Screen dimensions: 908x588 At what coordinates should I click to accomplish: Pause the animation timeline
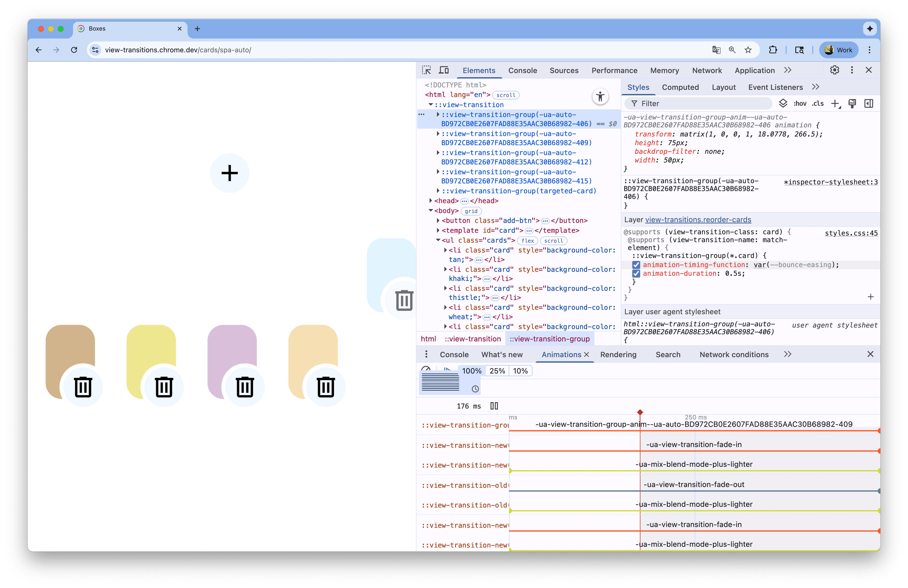pyautogui.click(x=494, y=406)
